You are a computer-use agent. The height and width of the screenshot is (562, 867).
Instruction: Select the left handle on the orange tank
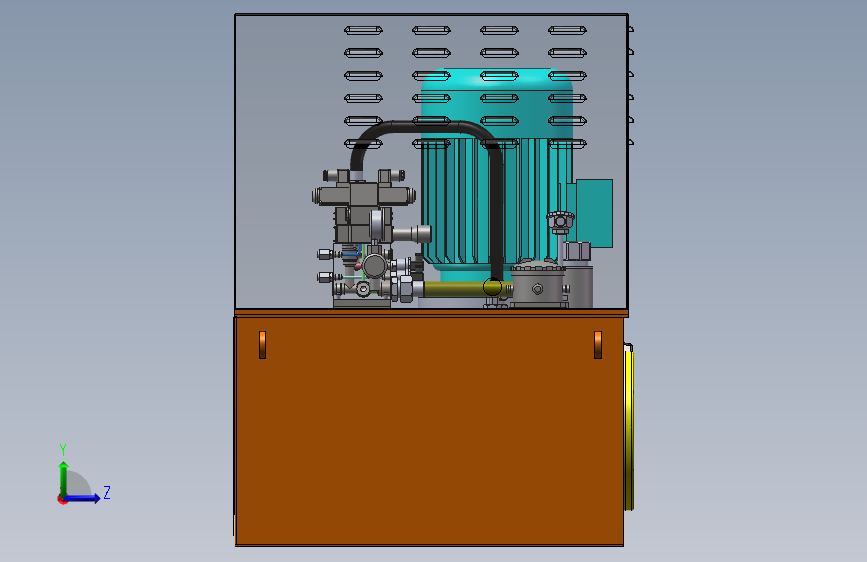(263, 345)
